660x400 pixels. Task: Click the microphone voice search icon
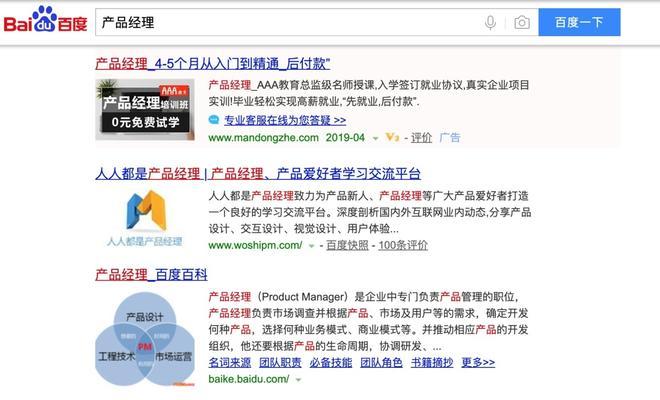pos(490,22)
